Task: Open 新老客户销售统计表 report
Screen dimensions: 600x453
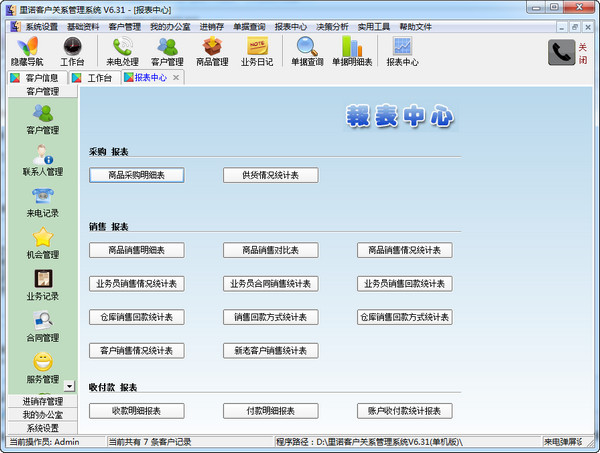Action: click(271, 350)
